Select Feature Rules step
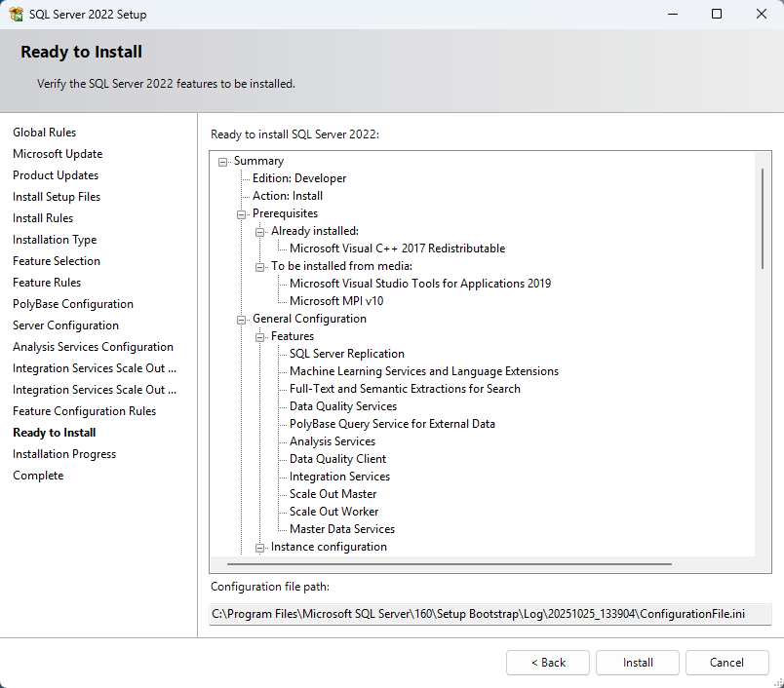 47,283
